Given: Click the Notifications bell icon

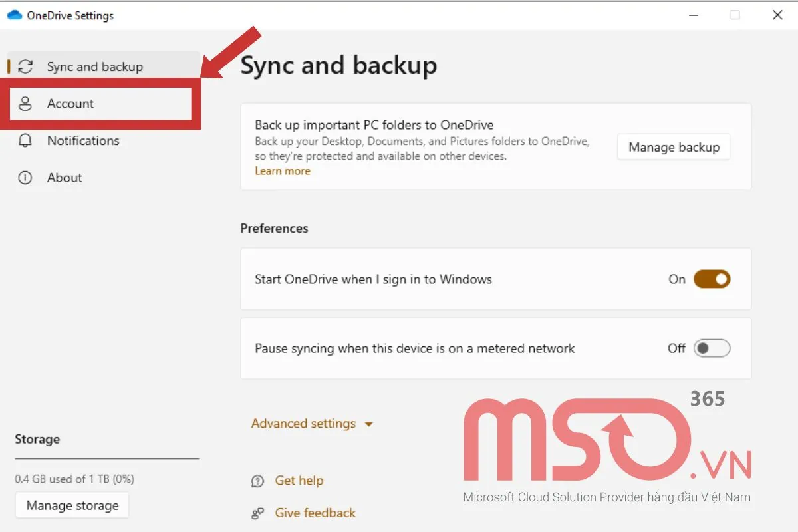Looking at the screenshot, I should click(x=25, y=141).
